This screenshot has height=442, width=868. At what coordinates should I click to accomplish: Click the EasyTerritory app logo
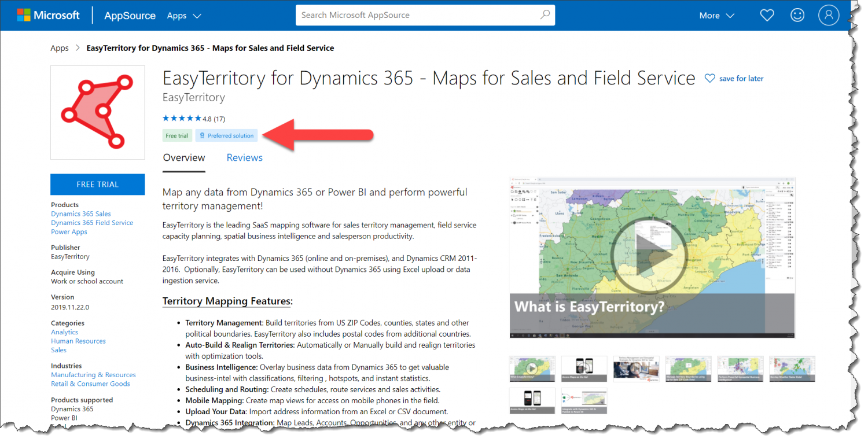[x=97, y=112]
